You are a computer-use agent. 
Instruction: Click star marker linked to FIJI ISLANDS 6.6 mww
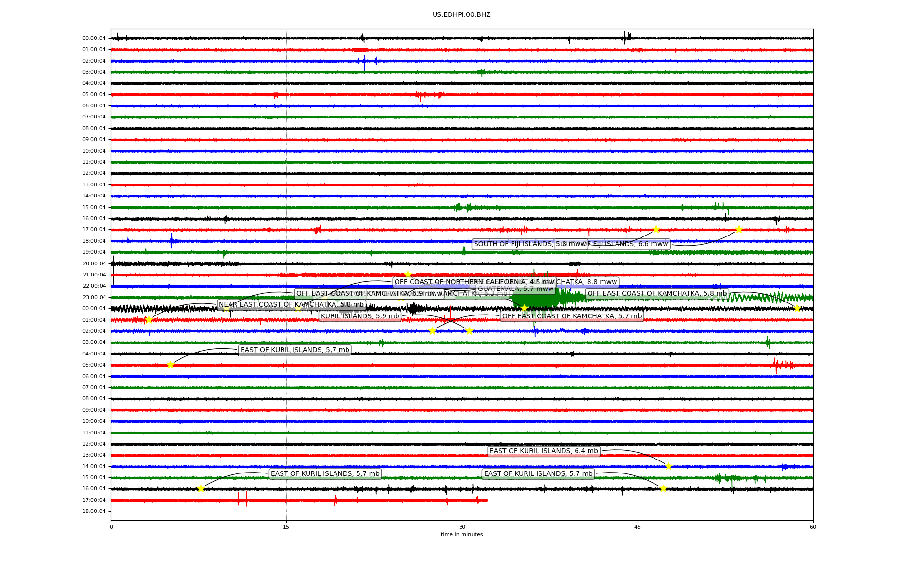pyautogui.click(x=739, y=229)
